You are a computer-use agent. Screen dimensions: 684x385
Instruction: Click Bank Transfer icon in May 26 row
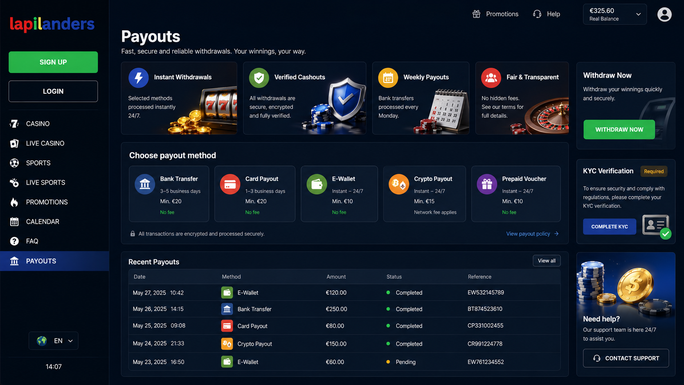(x=227, y=309)
